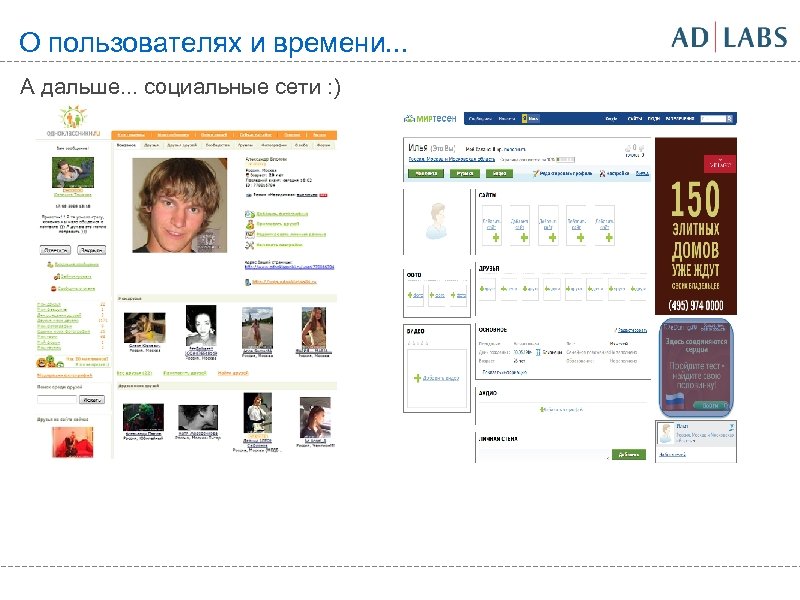The width and height of the screenshot is (800, 600).
Task: Click the leftmost green button under Илья's name
Action: [426, 173]
